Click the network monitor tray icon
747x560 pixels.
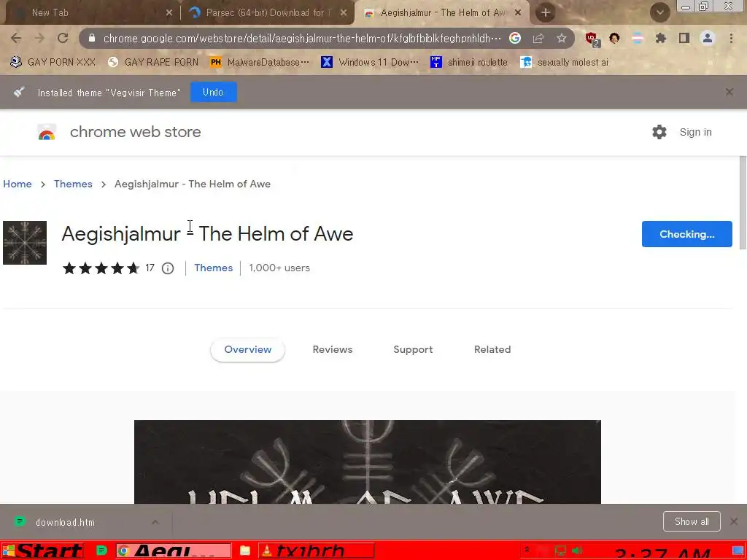(561, 551)
